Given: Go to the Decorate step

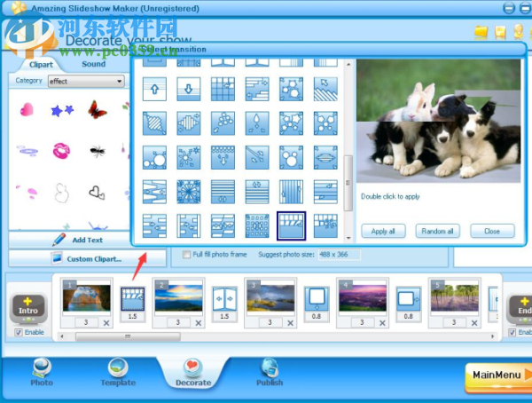Looking at the screenshot, I should click(x=193, y=372).
